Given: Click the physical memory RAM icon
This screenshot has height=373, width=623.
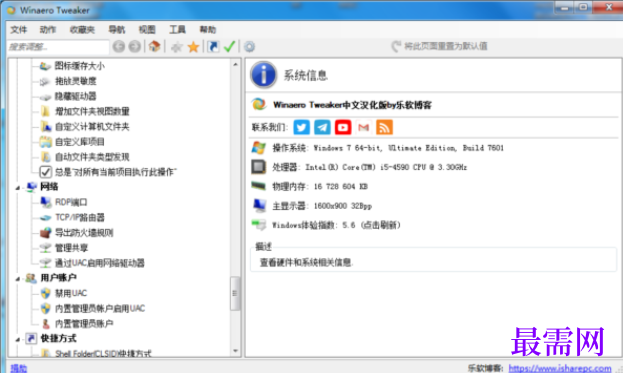Looking at the screenshot, I should [x=259, y=186].
